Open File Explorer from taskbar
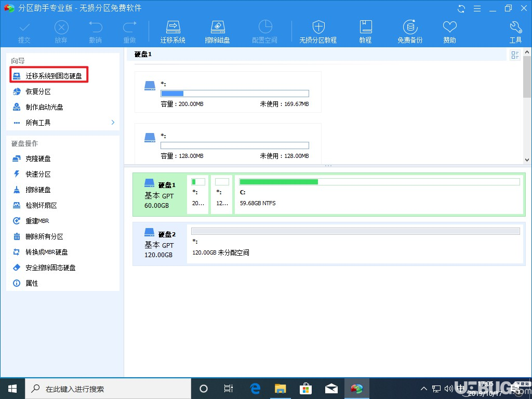532x399 pixels. pos(281,389)
